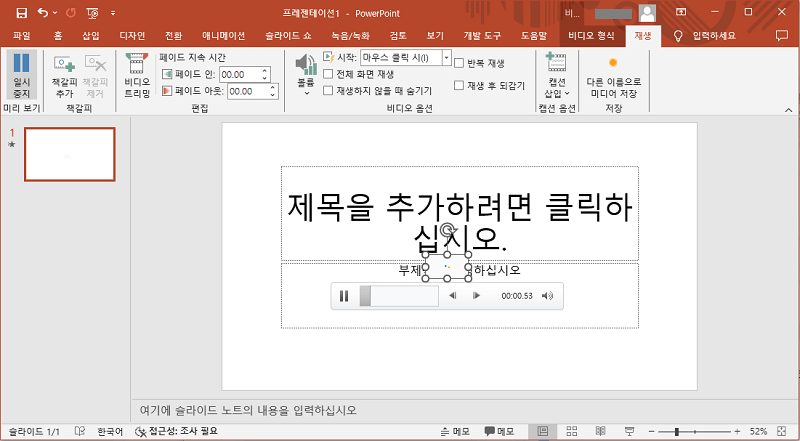
Task: Switch to Reading view
Action: coord(601,431)
